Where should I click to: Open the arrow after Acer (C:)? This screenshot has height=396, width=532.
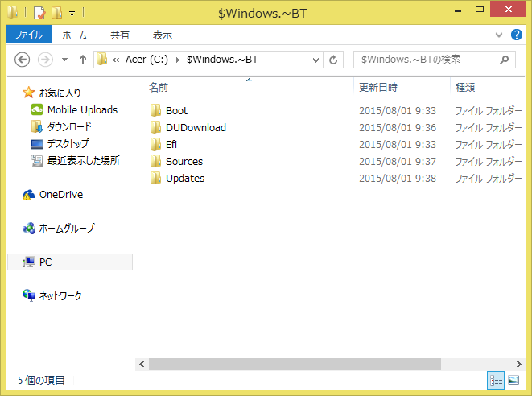177,60
